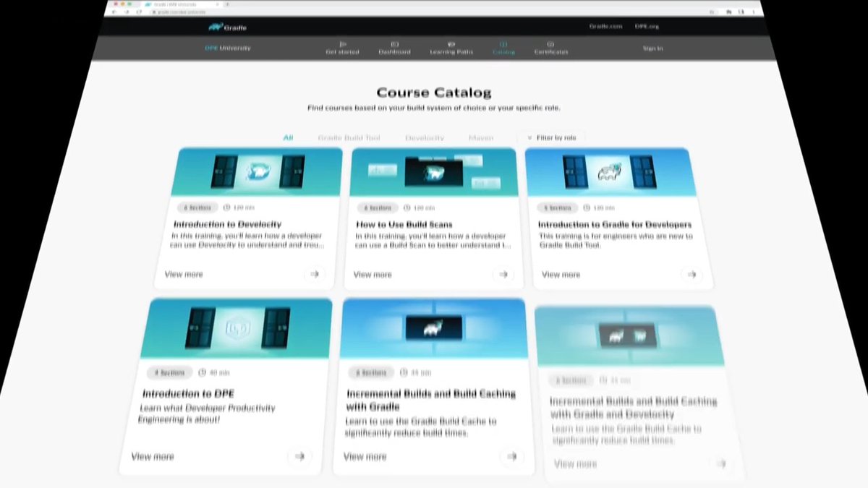Click the browser back button
The image size is (868, 488).
tap(114, 12)
